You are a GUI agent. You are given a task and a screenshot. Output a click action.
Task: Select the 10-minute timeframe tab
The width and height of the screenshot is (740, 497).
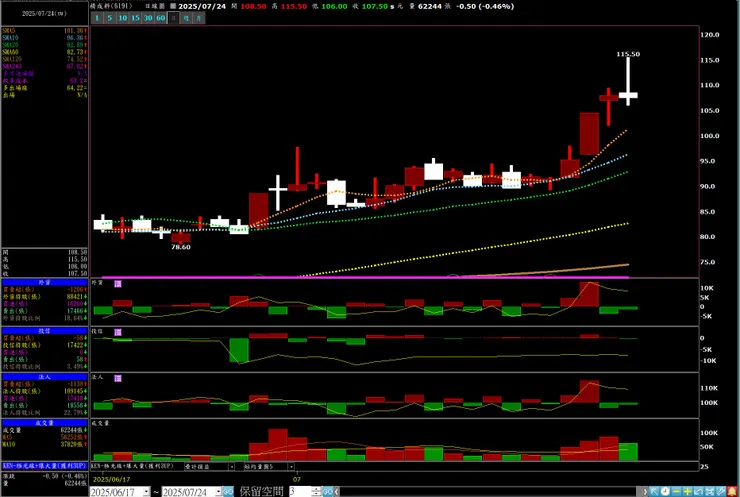click(x=122, y=18)
